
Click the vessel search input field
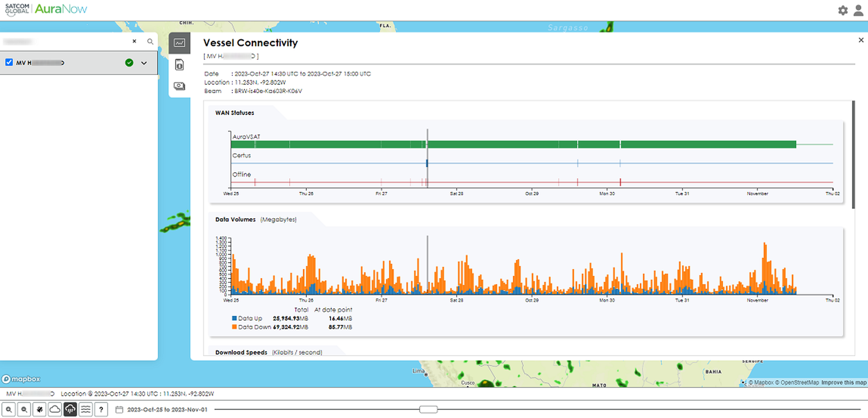coord(66,41)
